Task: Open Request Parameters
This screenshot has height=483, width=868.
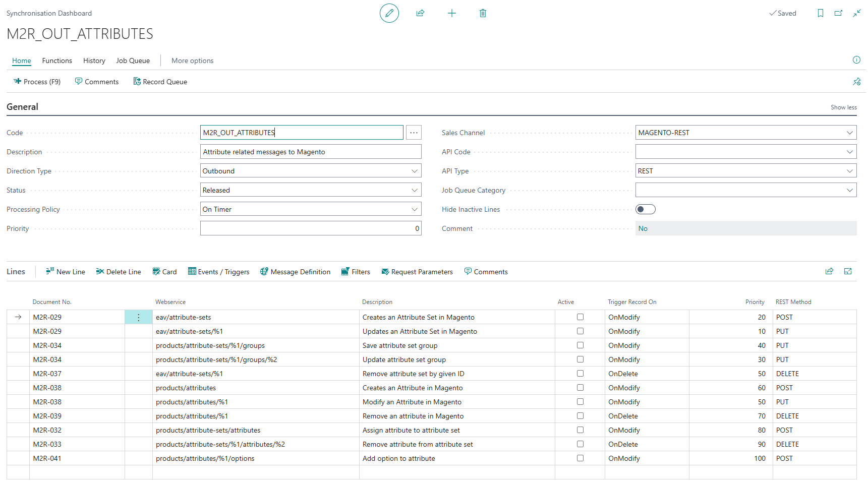Action: (417, 272)
